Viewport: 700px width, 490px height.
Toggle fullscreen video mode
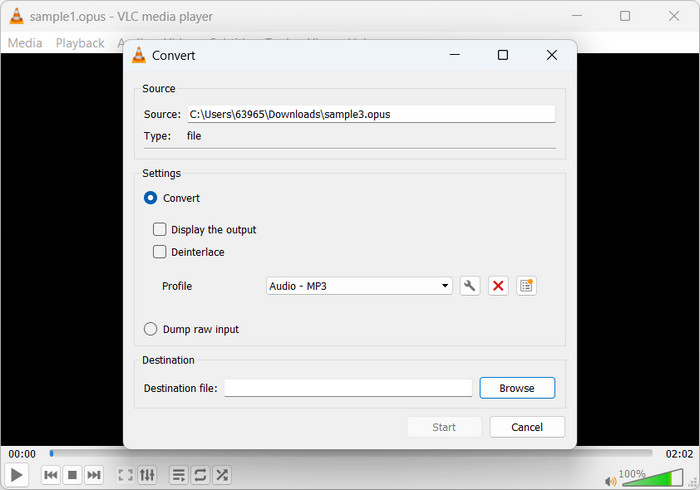tap(125, 475)
